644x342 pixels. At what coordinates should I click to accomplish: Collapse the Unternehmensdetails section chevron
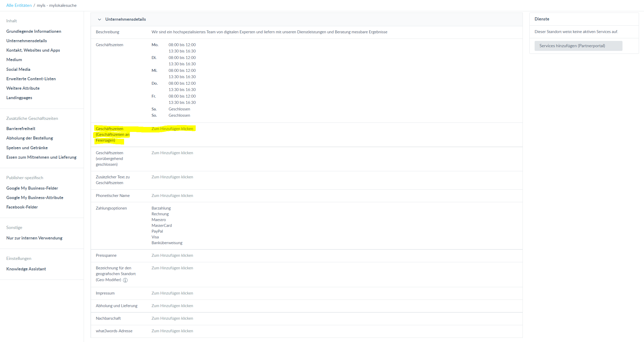coord(99,19)
